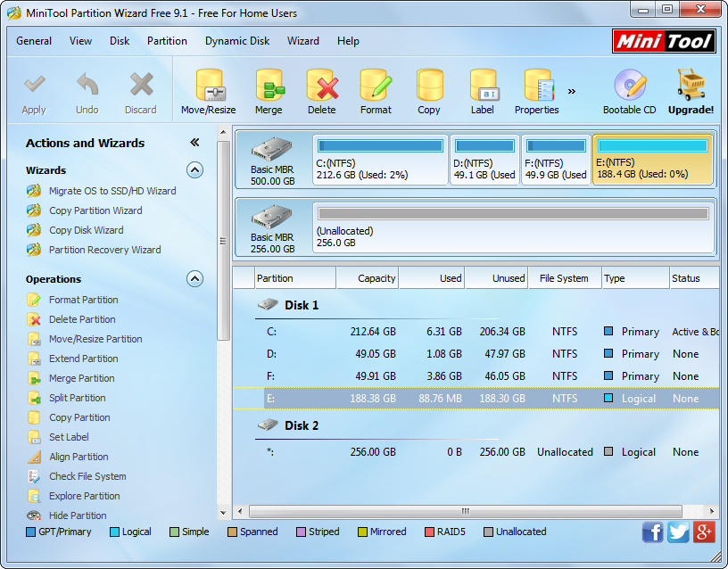Open the Dynamic Disk menu
The height and width of the screenshot is (569, 728).
(237, 41)
